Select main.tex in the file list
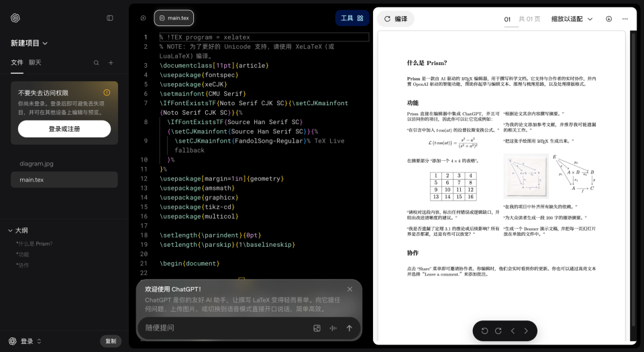This screenshot has width=644, height=352. point(64,180)
